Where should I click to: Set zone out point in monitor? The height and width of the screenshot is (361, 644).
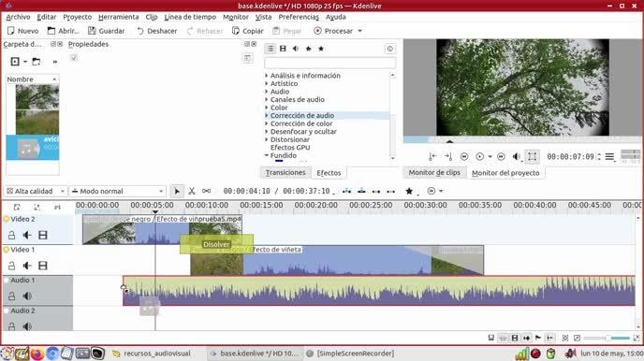[448, 157]
